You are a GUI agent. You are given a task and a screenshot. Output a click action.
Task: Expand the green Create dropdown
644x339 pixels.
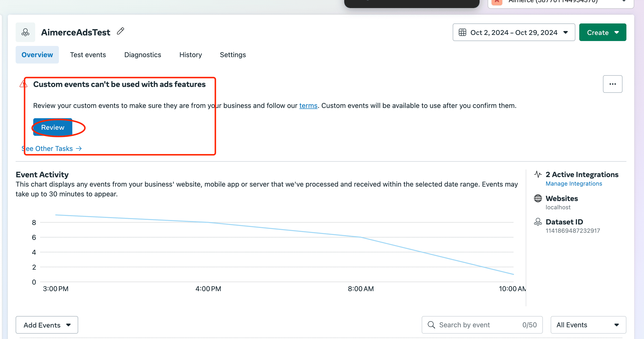[602, 32]
